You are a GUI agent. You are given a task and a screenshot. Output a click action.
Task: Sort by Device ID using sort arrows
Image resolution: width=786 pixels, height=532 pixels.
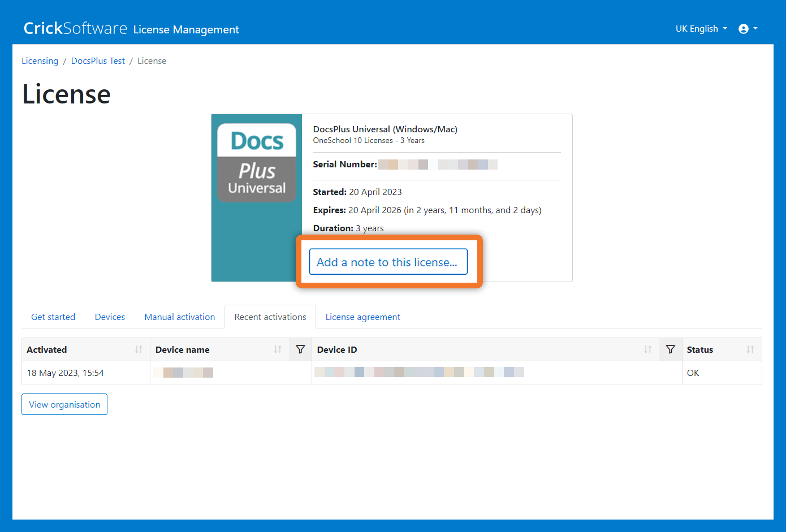coord(647,349)
